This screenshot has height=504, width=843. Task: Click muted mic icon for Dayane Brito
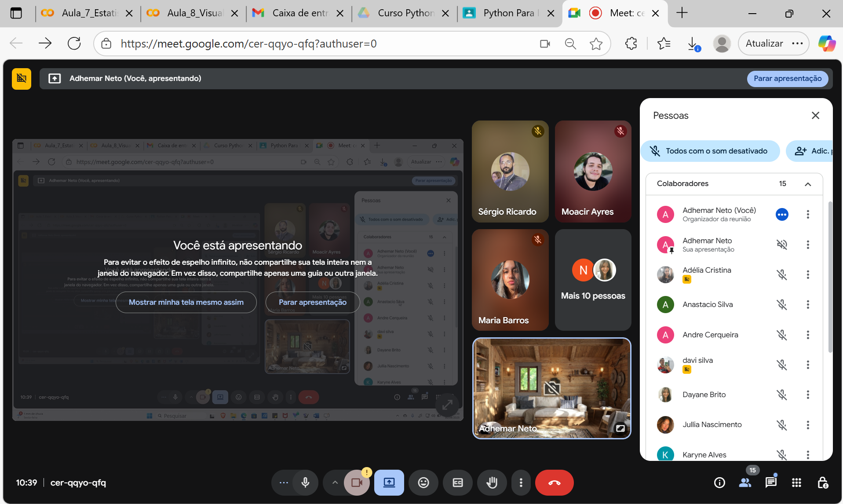coord(782,395)
